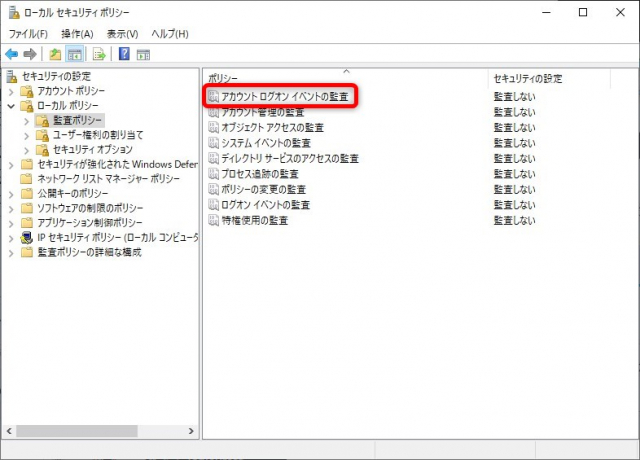Viewport: 640px width, 460px height.
Task: Open Help via the question mark icon
Action: point(124,54)
